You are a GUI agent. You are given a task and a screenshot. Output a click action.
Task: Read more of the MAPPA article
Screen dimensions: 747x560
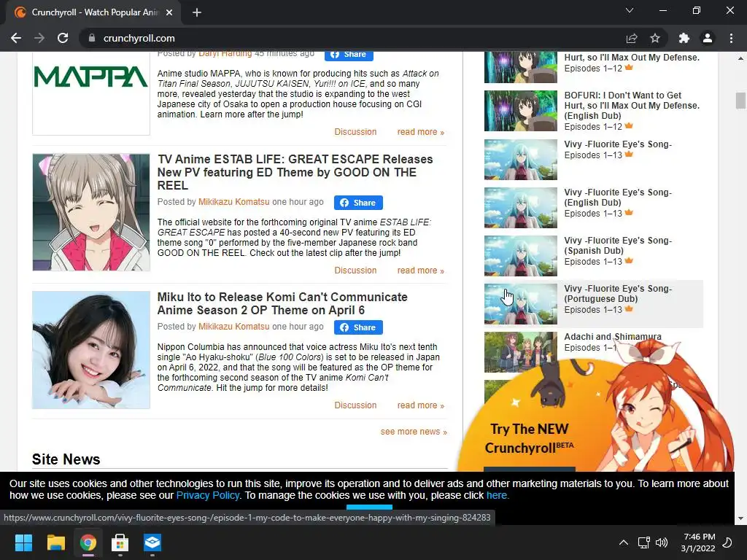pos(421,132)
